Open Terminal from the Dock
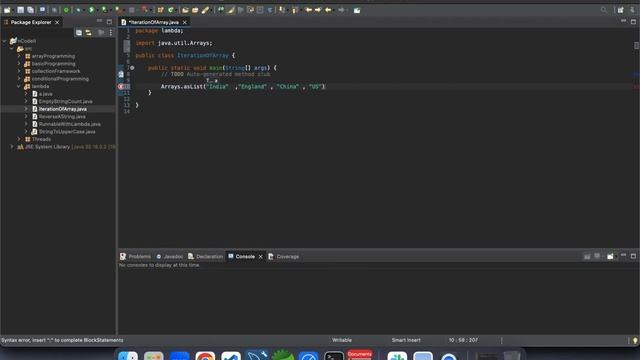 click(334, 356)
